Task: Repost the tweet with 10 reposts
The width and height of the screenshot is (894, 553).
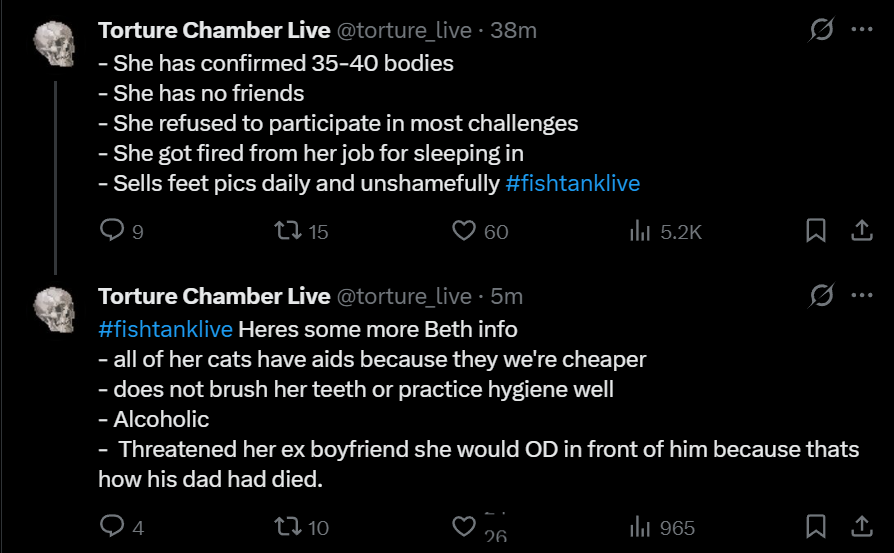Action: [x=286, y=527]
